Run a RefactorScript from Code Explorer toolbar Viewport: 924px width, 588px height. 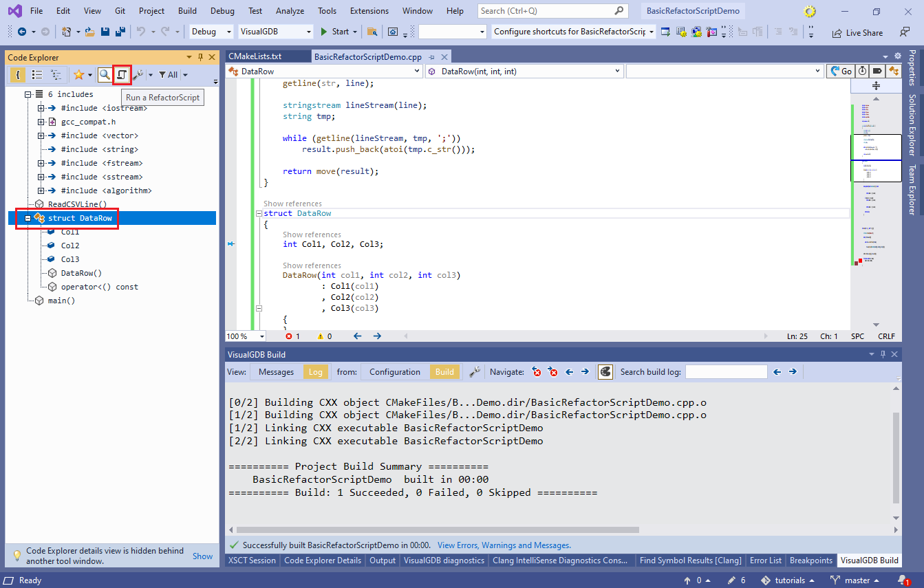[122, 74]
